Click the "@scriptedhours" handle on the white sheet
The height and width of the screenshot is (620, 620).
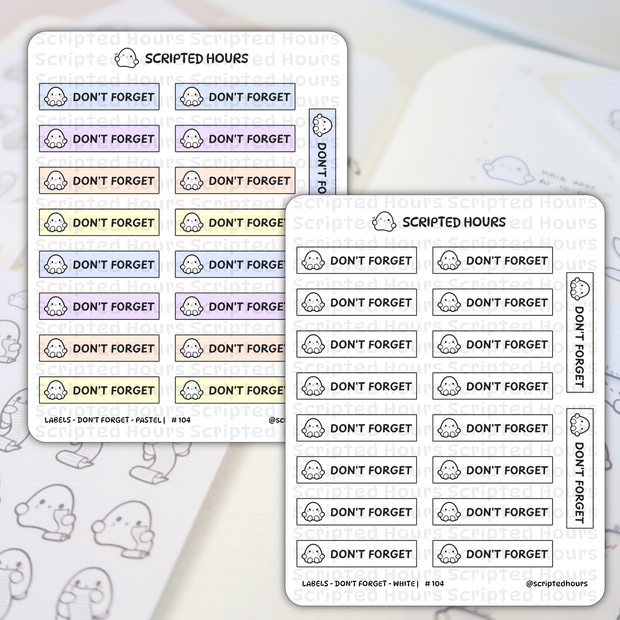click(x=556, y=584)
